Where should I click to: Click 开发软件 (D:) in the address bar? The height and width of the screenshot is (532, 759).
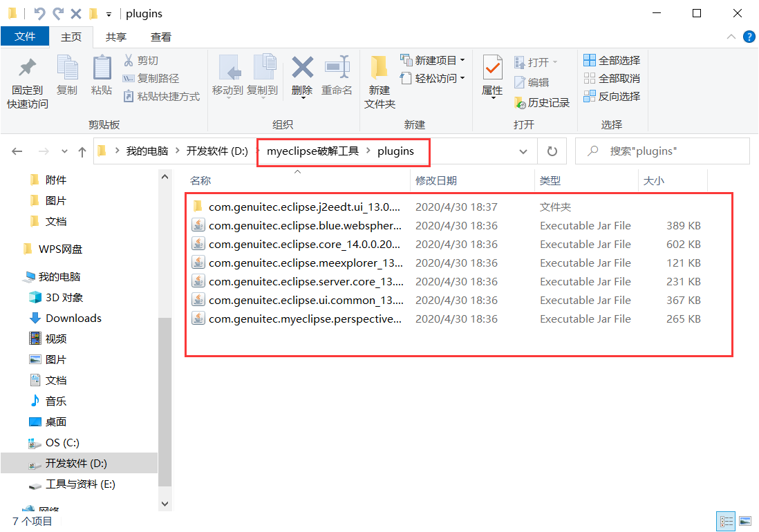click(217, 151)
